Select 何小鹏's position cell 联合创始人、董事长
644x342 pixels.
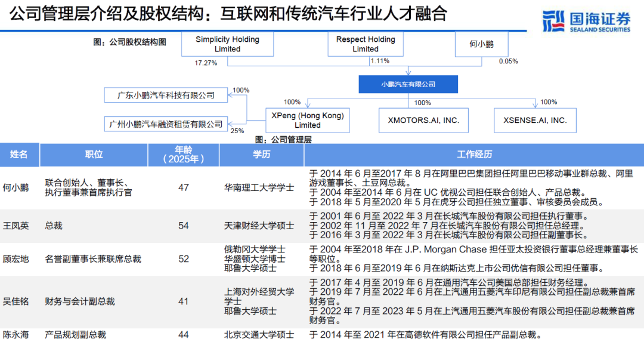[x=89, y=187]
